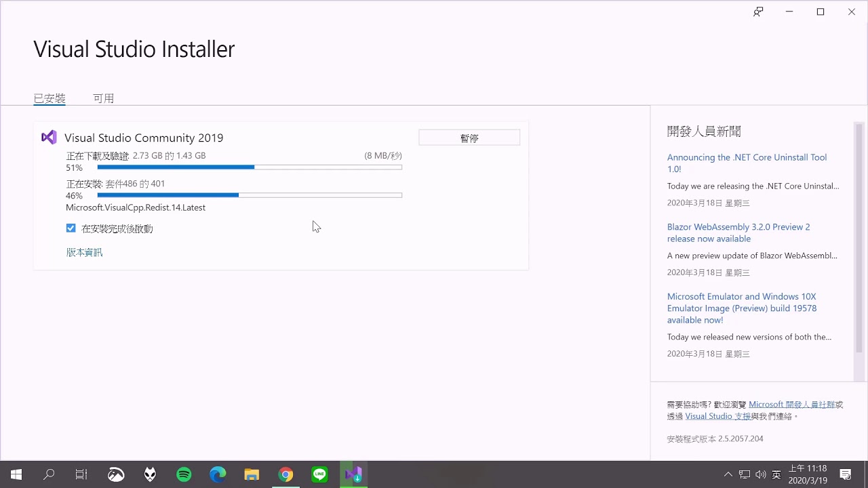
Task: Select text Microsoft.VisualCpp.Redist.14.Latest
Action: click(136, 207)
